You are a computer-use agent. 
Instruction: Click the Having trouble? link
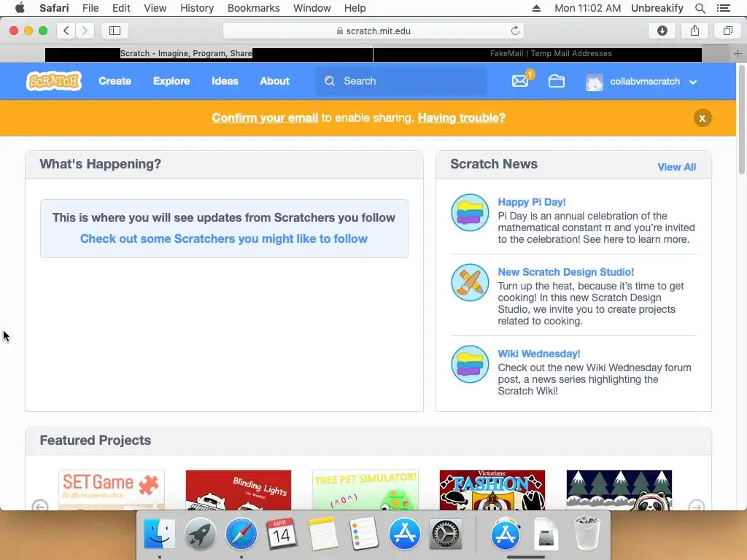(x=462, y=117)
